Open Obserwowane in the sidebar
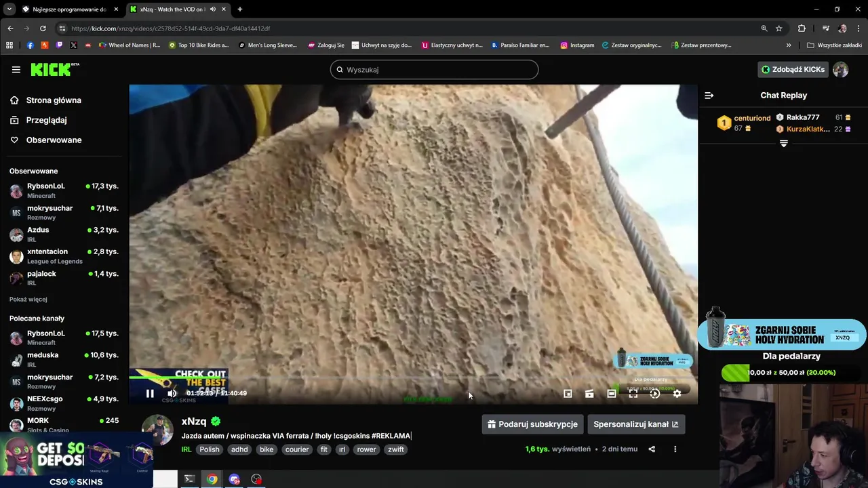 54,140
